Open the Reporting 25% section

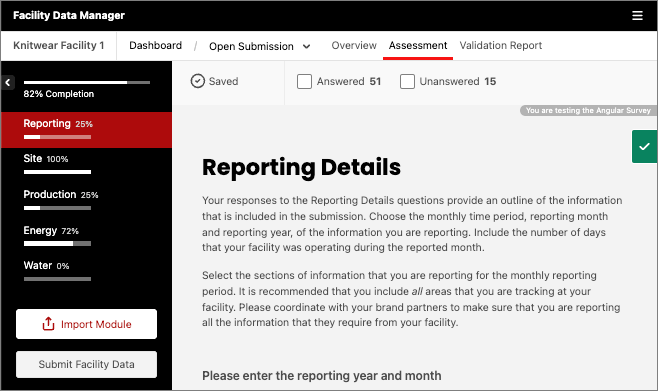click(86, 130)
